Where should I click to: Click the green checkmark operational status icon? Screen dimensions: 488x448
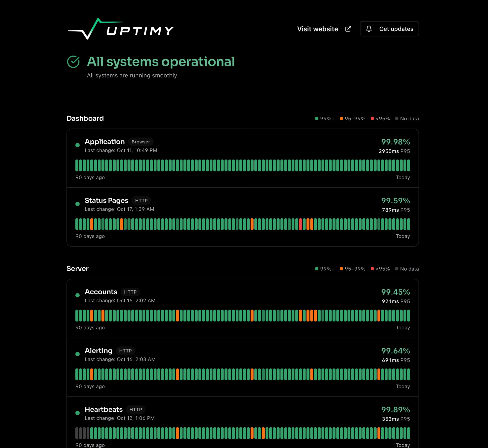[x=73, y=61]
